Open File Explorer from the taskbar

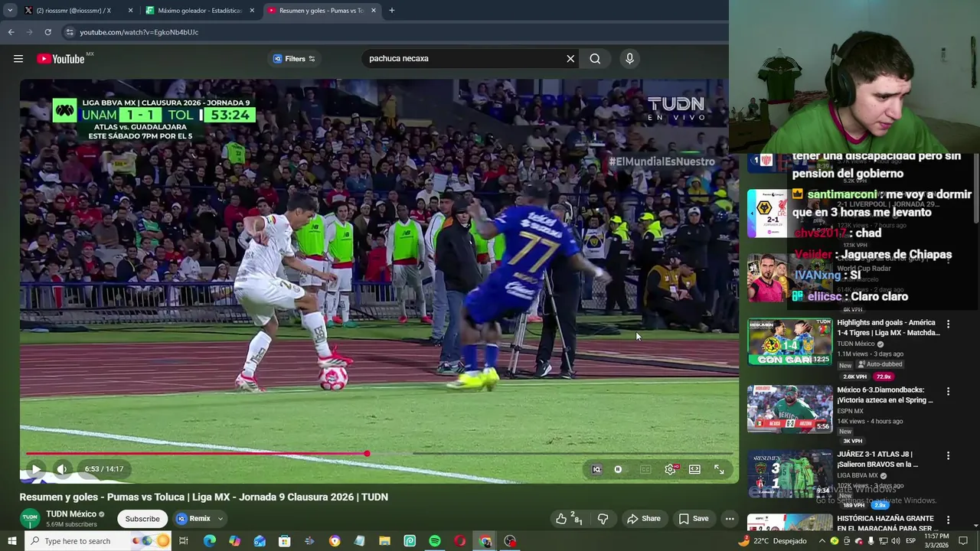(384, 541)
